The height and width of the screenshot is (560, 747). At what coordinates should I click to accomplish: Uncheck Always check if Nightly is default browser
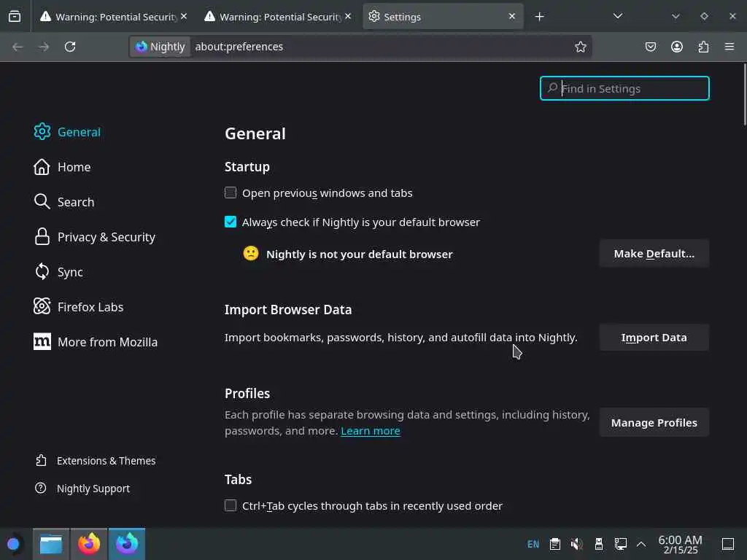231,222
